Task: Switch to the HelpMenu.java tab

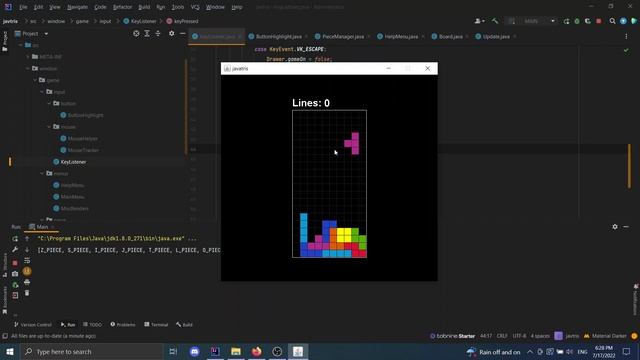Action: [400, 36]
